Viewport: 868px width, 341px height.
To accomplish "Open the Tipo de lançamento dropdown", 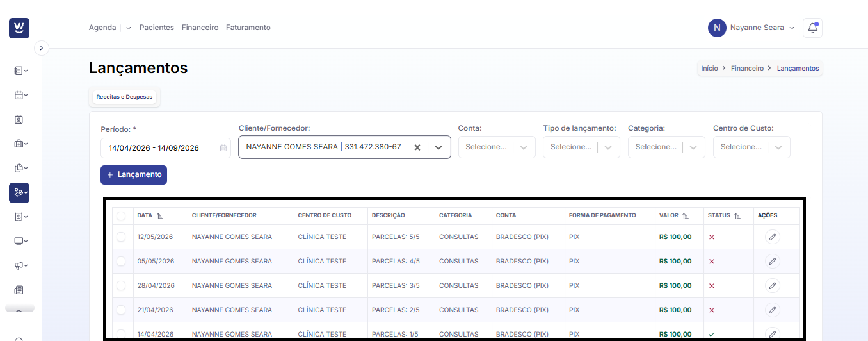I will click(x=581, y=147).
